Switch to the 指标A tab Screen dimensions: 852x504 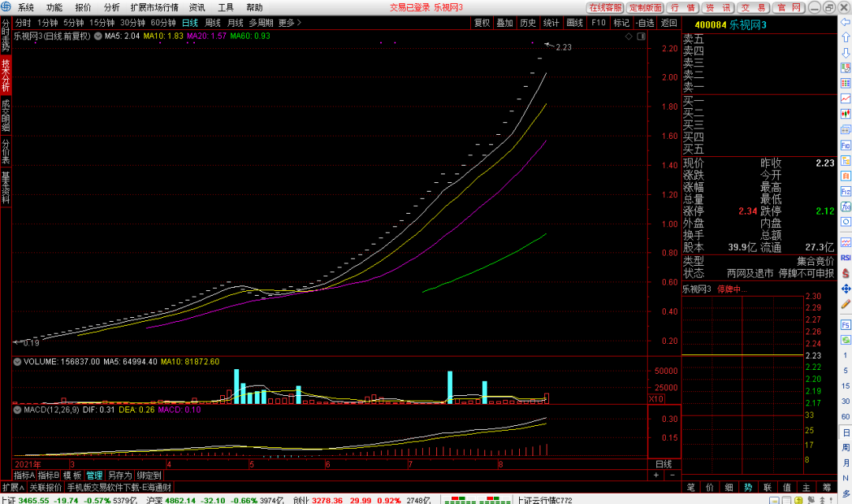[24, 476]
